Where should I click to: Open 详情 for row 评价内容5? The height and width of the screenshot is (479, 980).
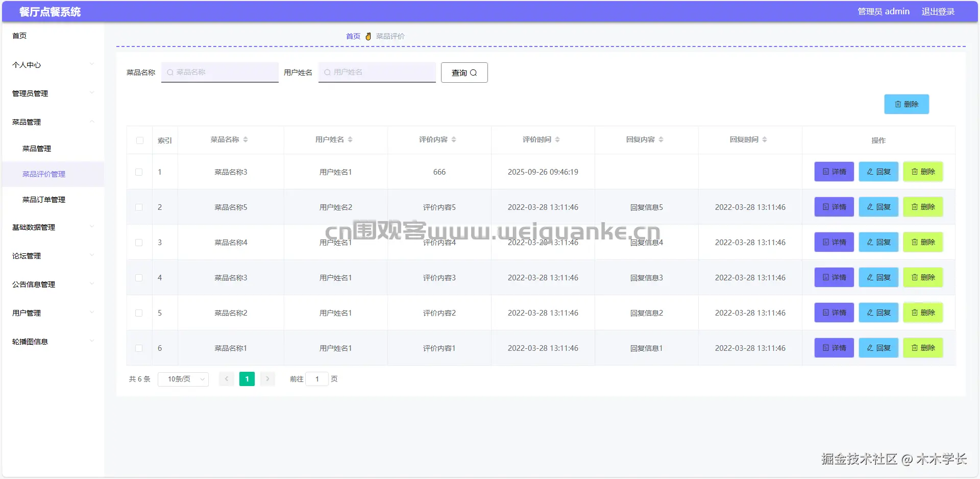pyautogui.click(x=834, y=207)
